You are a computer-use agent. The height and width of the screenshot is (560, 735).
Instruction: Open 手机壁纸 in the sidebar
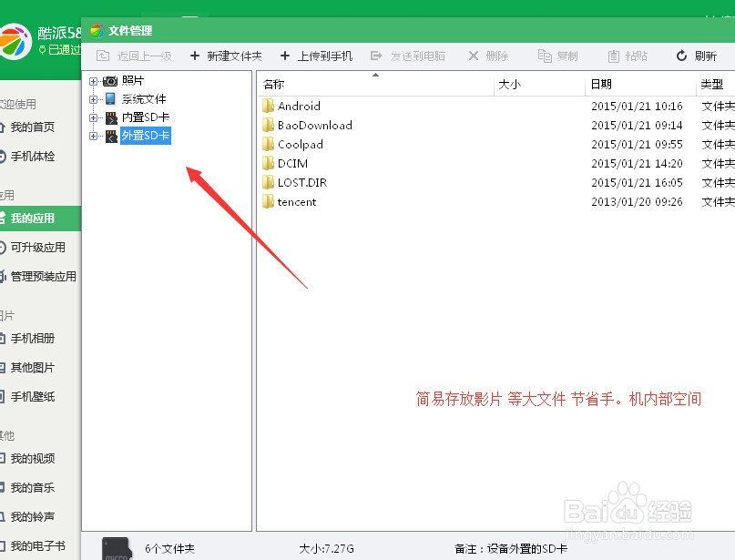coord(33,396)
